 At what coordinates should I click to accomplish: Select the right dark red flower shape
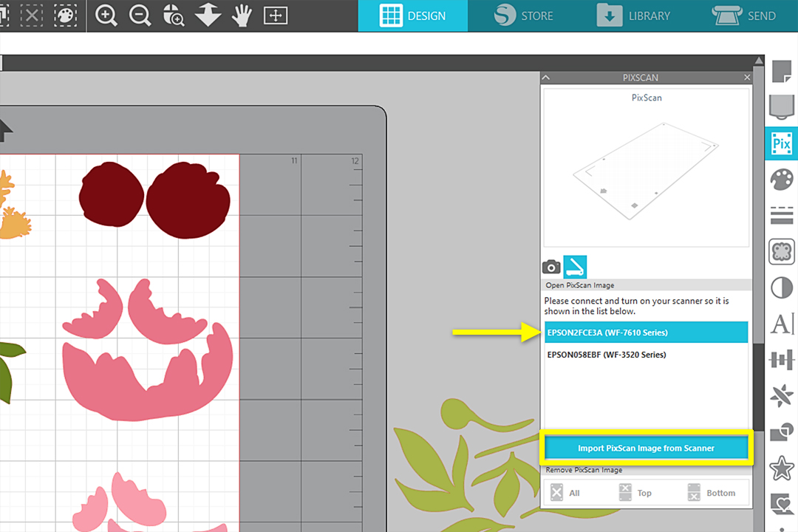point(188,199)
